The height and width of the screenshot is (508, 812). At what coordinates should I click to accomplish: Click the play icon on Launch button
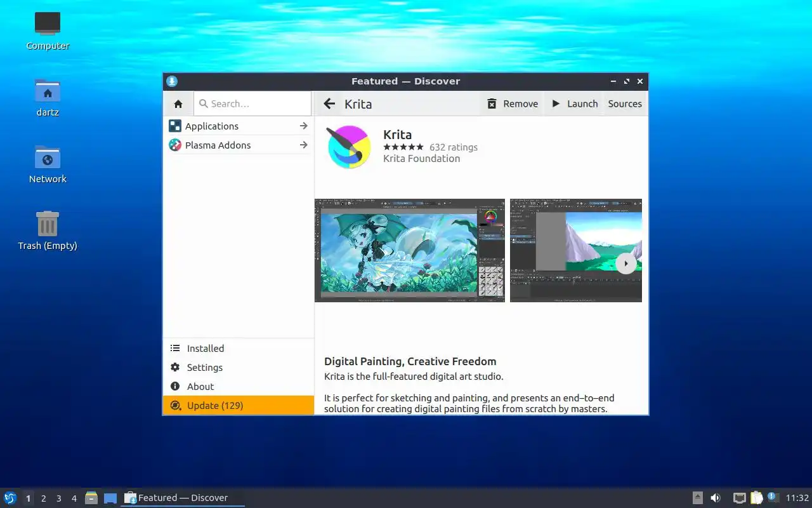[556, 104]
